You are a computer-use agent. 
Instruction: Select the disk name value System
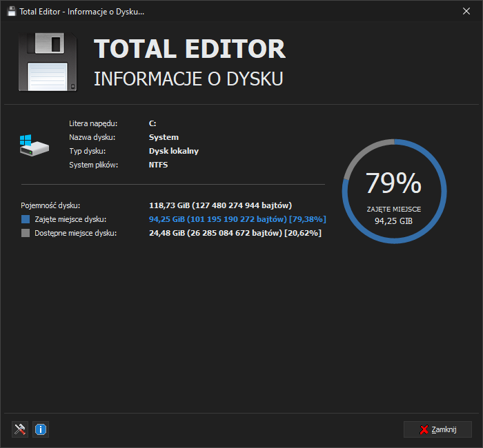164,137
